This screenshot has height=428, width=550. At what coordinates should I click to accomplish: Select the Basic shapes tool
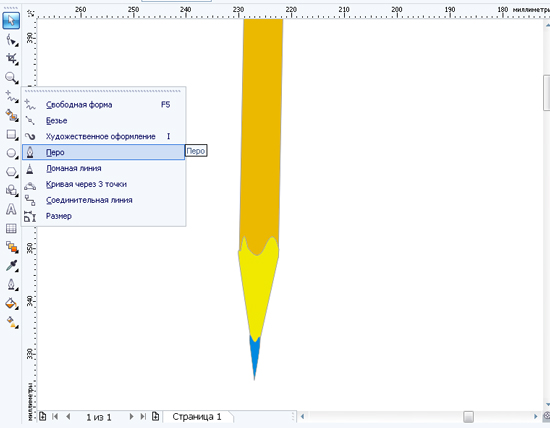(11, 190)
